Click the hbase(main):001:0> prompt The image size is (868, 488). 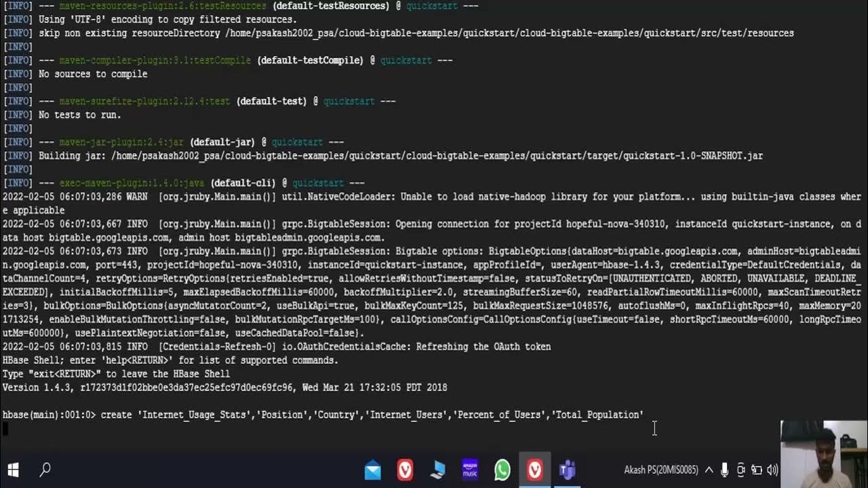[x=49, y=415]
